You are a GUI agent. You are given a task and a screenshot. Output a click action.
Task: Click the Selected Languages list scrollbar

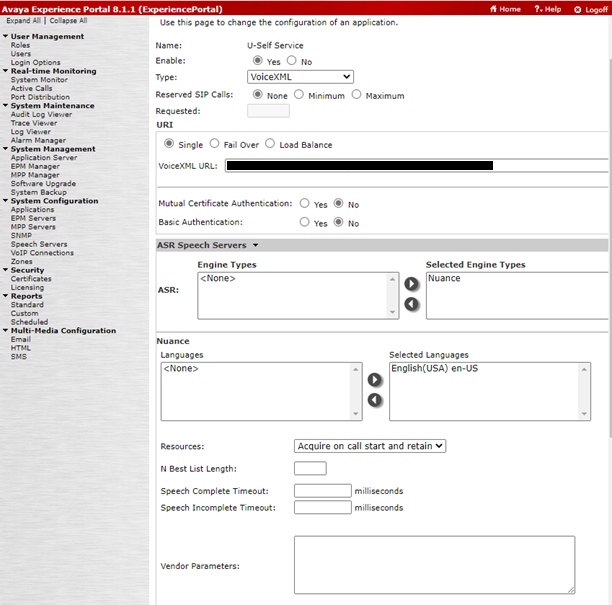(584, 391)
